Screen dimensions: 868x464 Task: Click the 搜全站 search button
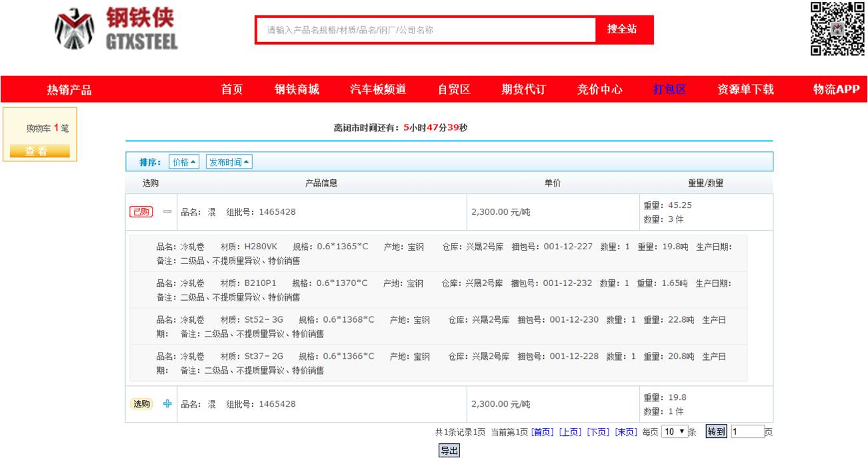pos(621,29)
